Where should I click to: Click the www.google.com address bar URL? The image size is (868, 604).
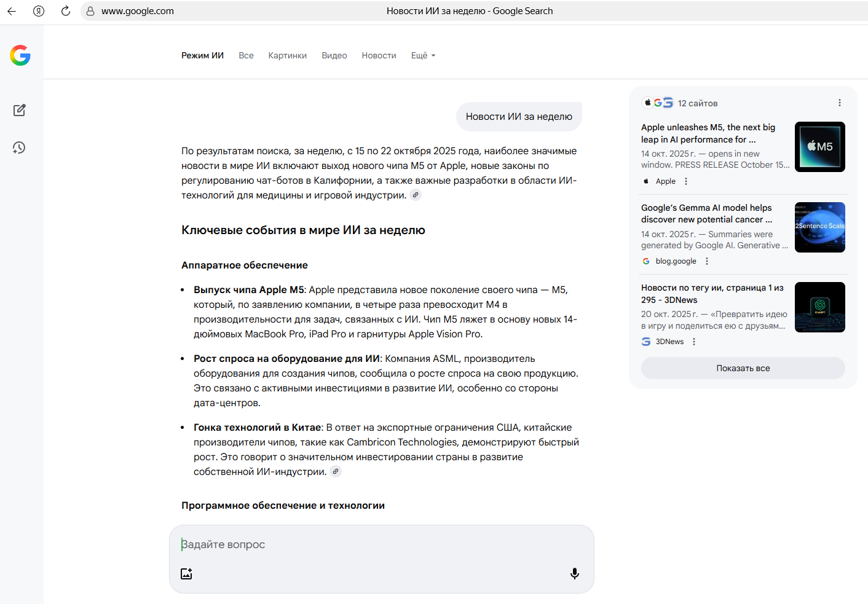click(x=138, y=11)
